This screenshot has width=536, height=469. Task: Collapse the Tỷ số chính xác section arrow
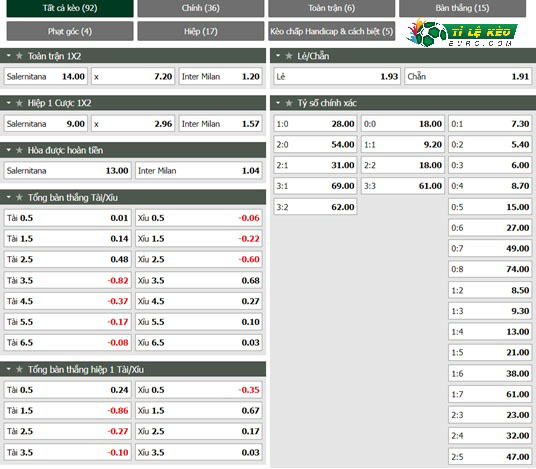coord(278,103)
